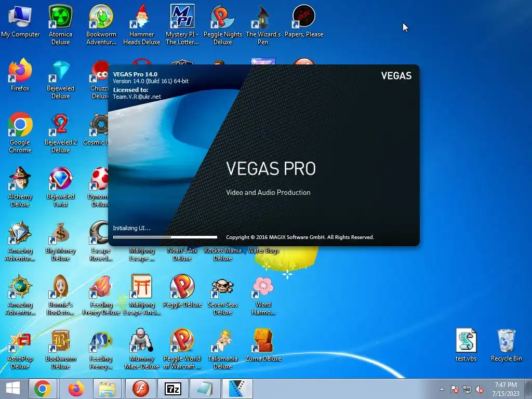The width and height of the screenshot is (532, 399).
Task: Click the Water Bugs label
Action: click(x=263, y=250)
